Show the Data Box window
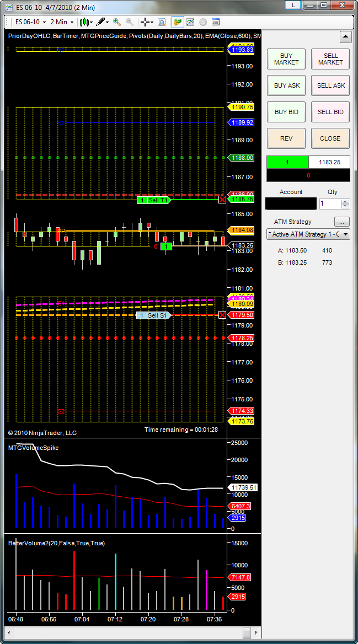Viewport: 358px width, 644px height. tap(162, 22)
